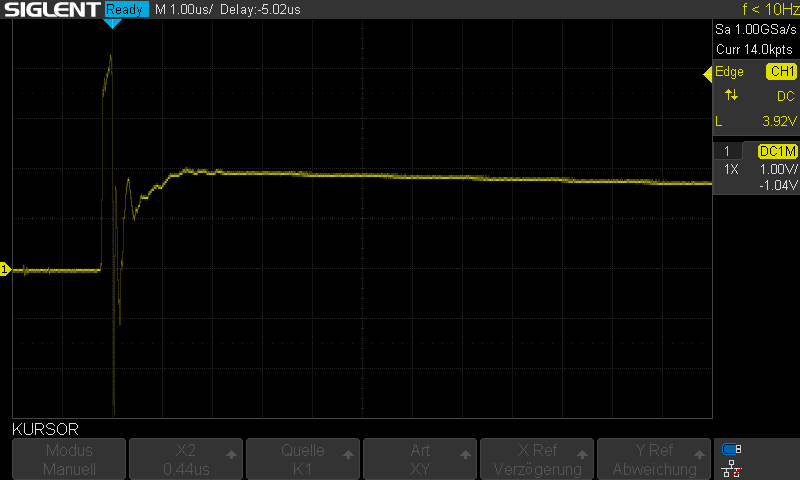Click the Curr 14.0kpts memory depth

tap(754, 49)
